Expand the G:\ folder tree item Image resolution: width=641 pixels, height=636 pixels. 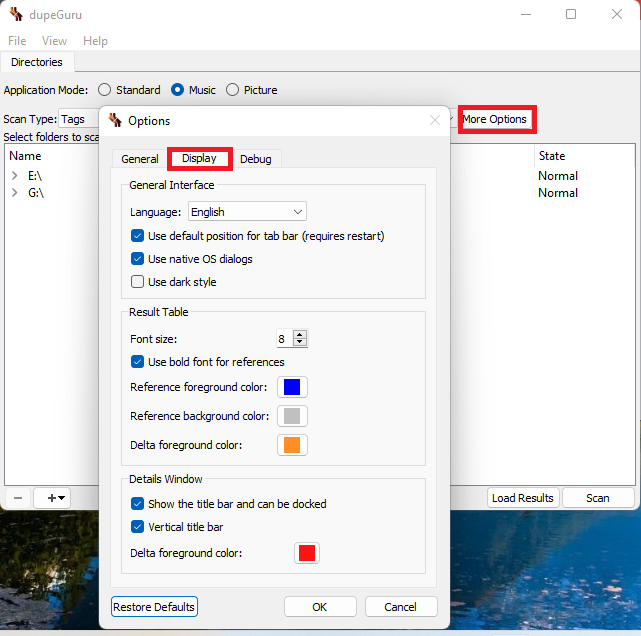15,193
